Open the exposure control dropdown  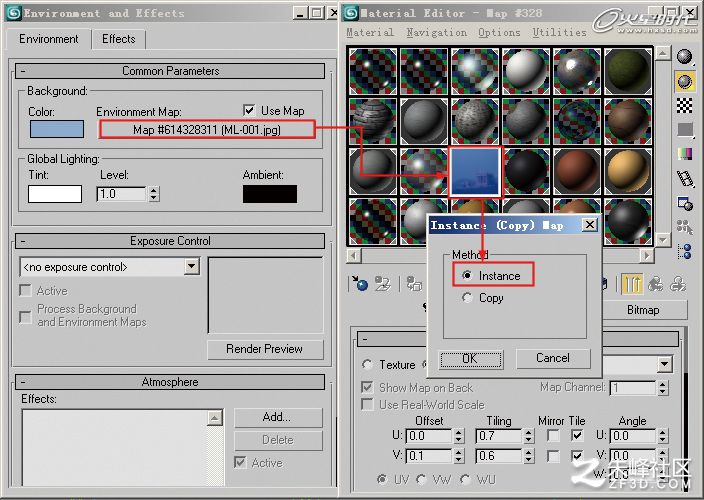click(192, 267)
